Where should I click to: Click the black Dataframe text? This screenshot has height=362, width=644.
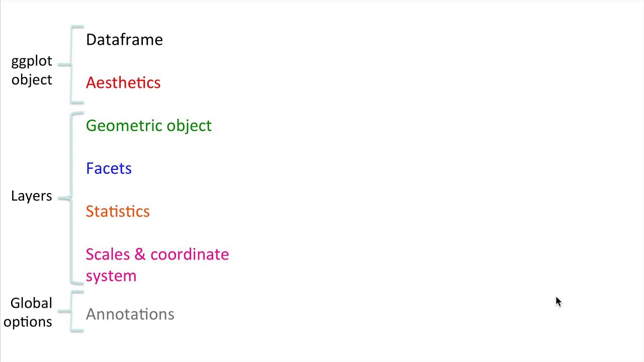click(124, 40)
